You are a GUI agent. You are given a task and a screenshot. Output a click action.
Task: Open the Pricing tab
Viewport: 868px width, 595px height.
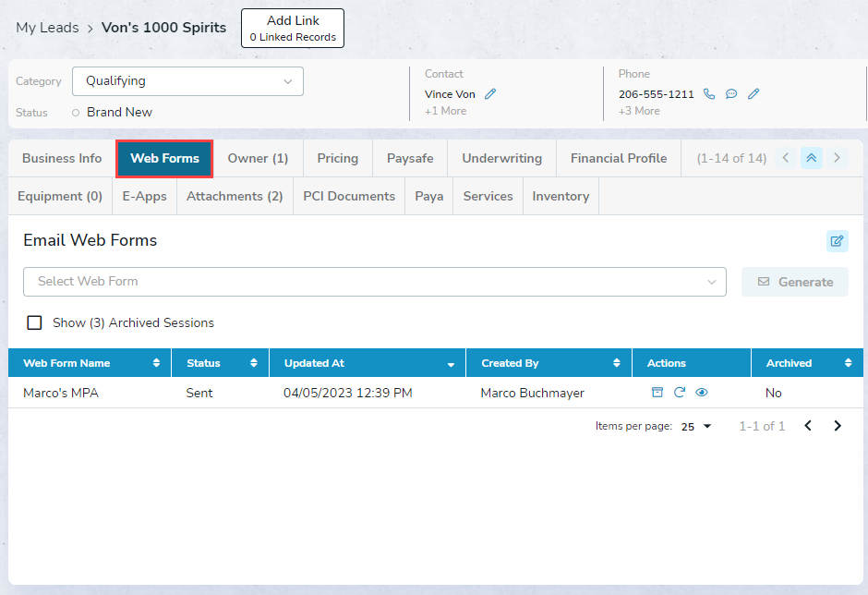pos(338,158)
